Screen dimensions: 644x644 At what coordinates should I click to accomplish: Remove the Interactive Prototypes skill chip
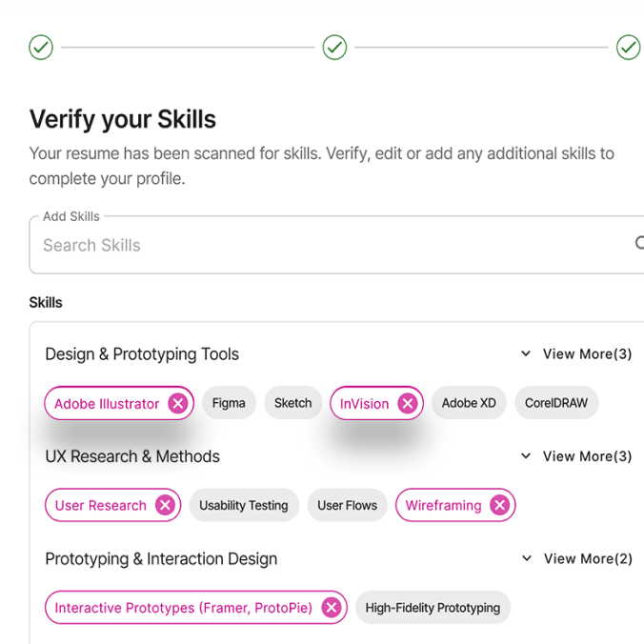pos(331,608)
